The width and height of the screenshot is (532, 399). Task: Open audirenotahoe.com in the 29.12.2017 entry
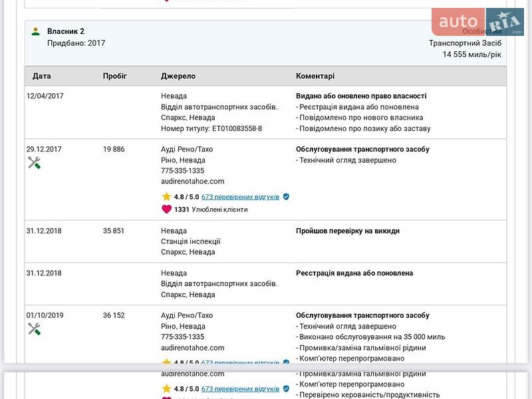(192, 181)
